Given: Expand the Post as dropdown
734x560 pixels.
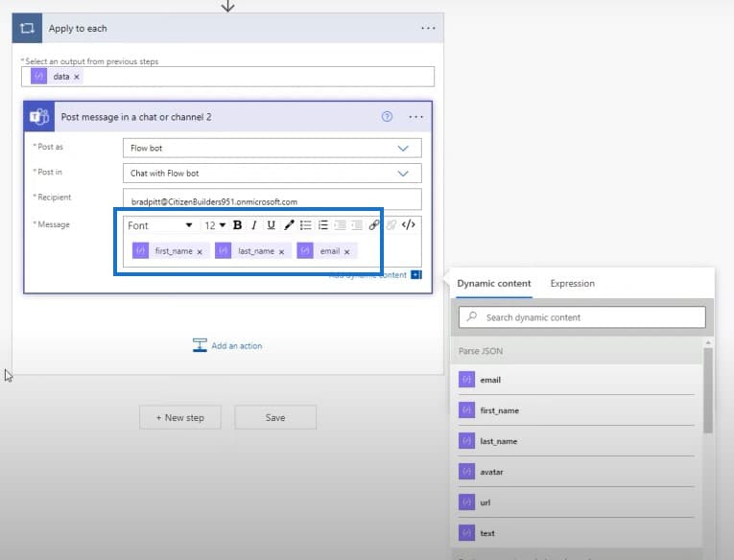Looking at the screenshot, I should point(272,148).
